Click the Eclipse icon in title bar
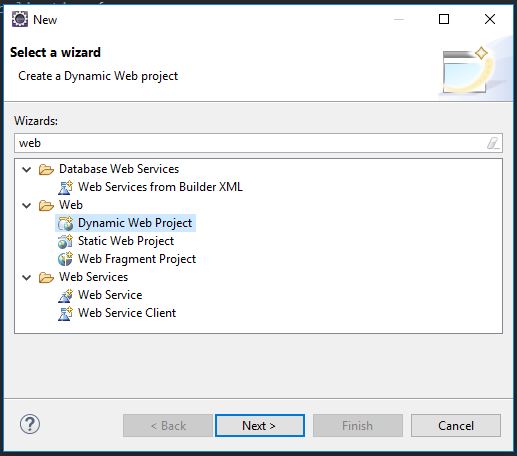Viewport: 517px width, 456px height. 20,19
